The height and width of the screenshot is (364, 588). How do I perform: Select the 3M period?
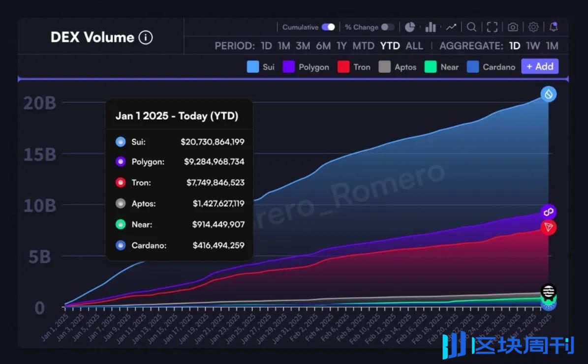pos(303,46)
